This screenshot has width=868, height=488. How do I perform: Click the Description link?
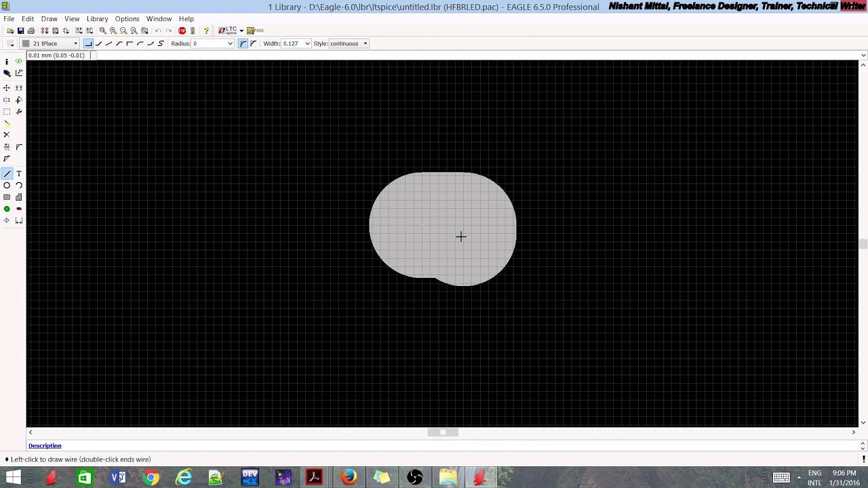pos(45,445)
